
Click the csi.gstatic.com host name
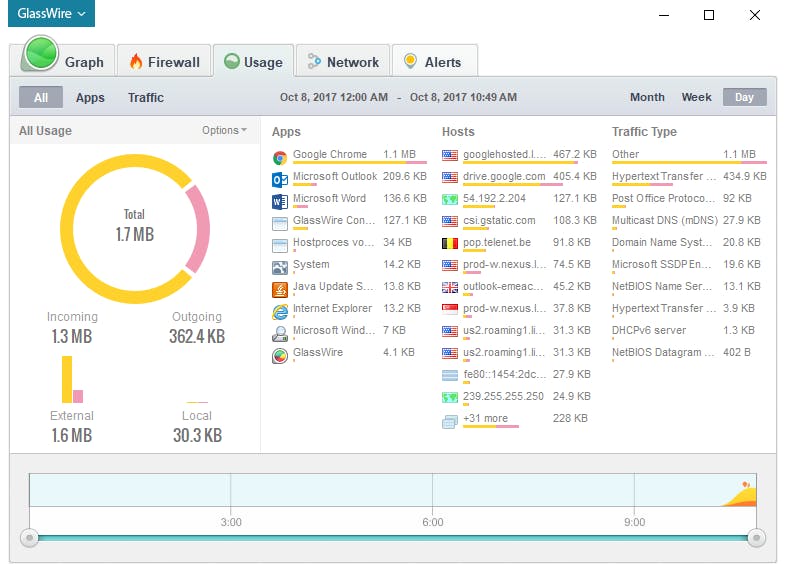coord(499,220)
